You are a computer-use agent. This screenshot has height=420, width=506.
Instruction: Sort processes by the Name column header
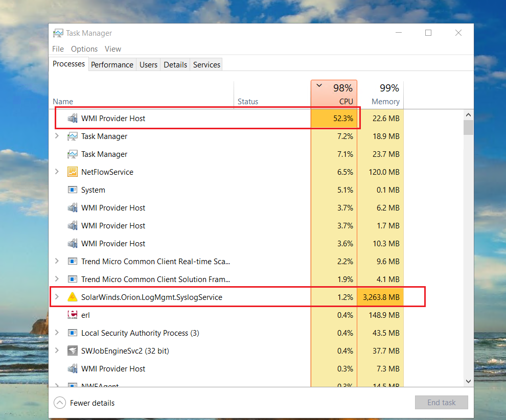click(x=142, y=95)
